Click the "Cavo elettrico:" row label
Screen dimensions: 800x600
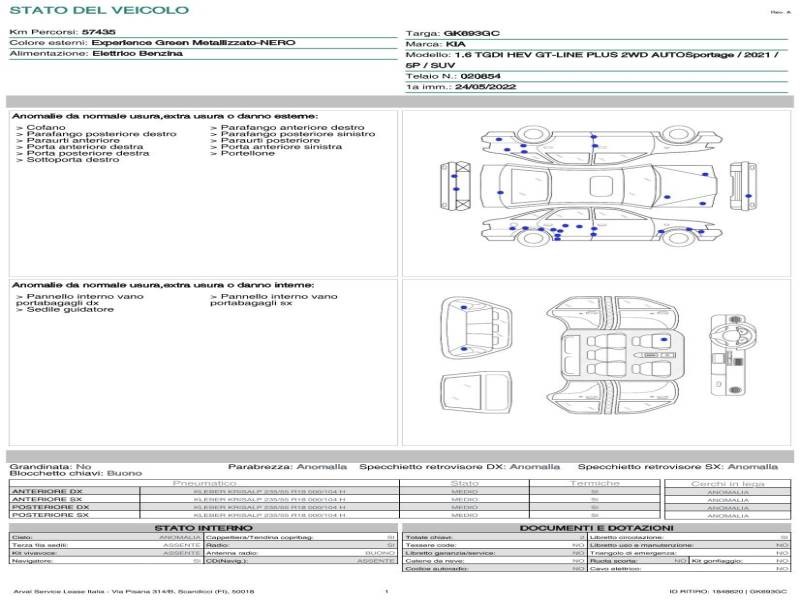(615, 569)
